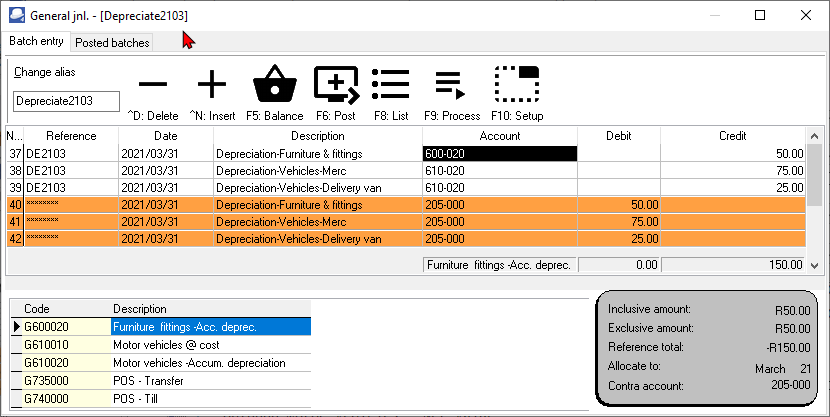Screen dimensions: 830x417
Task: Click debit 25.00 in row 42
Action: pyautogui.click(x=619, y=239)
